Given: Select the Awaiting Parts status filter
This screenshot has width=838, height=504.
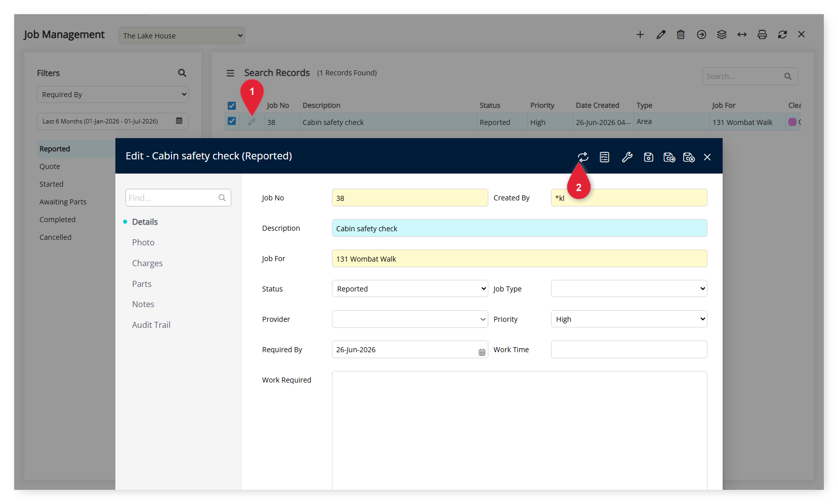Looking at the screenshot, I should tap(63, 202).
